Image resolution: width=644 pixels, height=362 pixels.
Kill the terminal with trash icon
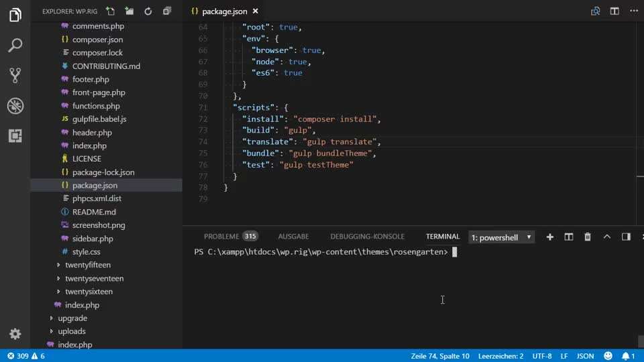coord(588,237)
